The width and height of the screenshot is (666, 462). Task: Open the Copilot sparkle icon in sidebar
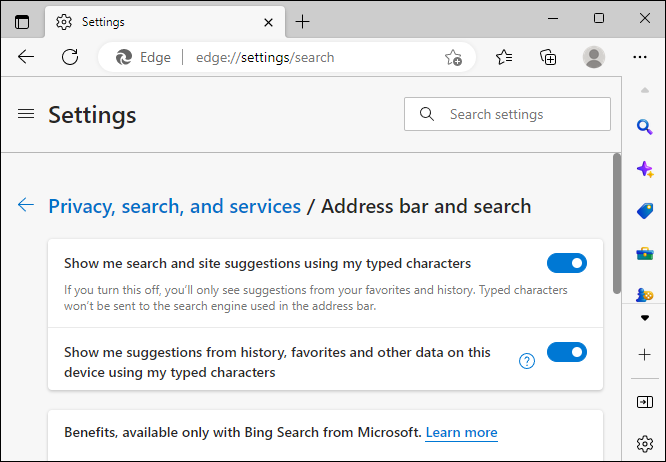[645, 169]
